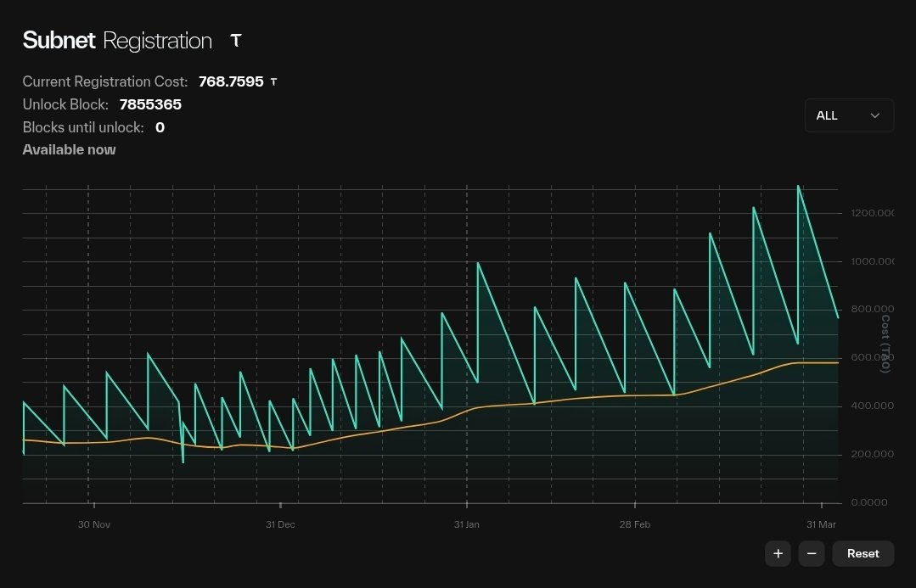916x588 pixels.
Task: Click the Subnet Registration heading
Action: point(117,41)
